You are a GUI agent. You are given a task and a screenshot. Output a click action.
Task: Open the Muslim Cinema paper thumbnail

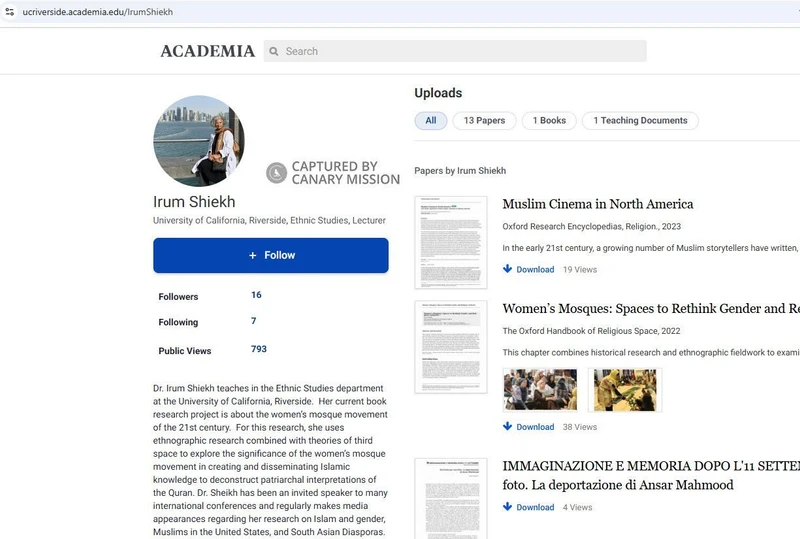click(x=451, y=242)
